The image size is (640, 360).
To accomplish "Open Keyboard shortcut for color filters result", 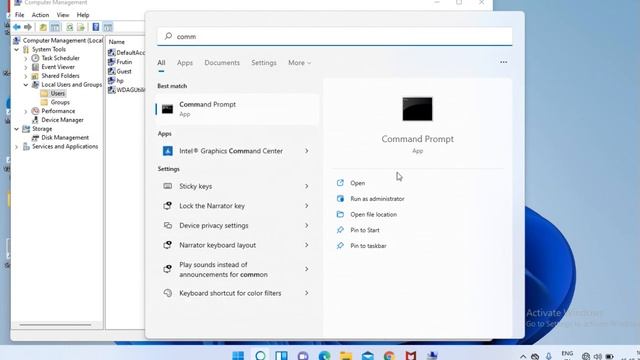I will 237,293.
